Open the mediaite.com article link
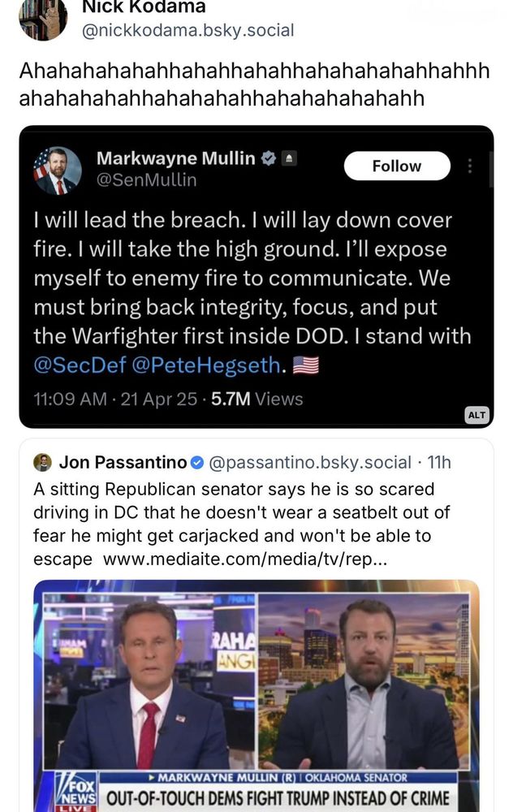 click(x=245, y=559)
